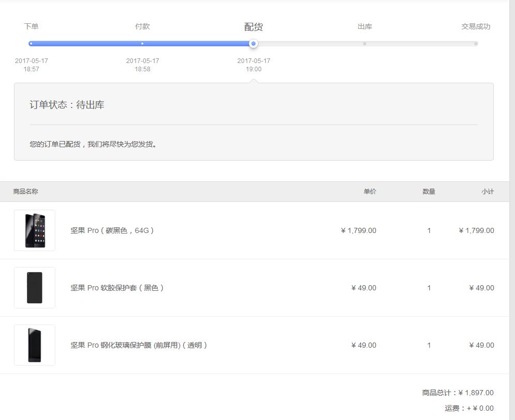This screenshot has width=515, height=420.
Task: Select the 付款 step marker on progress bar
Action: (142, 43)
